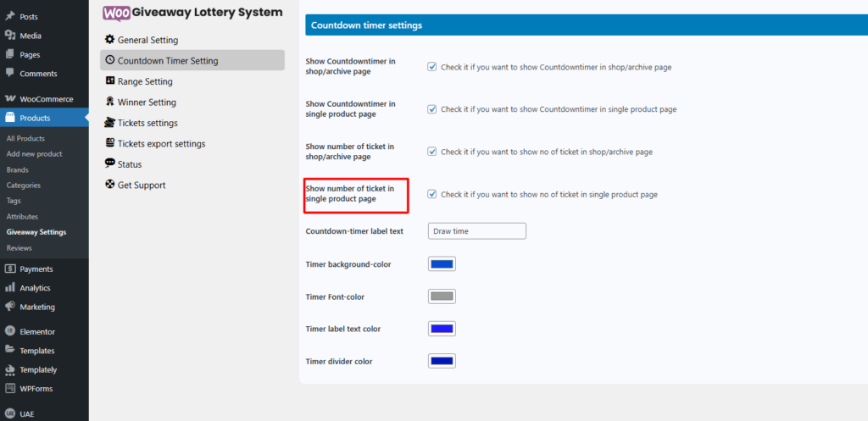Click the Add new product link
The height and width of the screenshot is (421, 868).
pyautogui.click(x=34, y=154)
